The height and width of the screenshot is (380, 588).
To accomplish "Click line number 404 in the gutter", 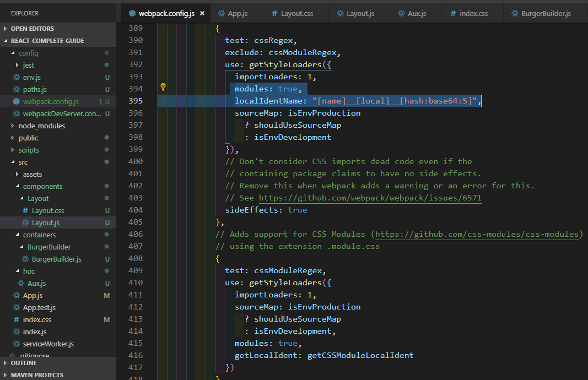I will click(136, 210).
